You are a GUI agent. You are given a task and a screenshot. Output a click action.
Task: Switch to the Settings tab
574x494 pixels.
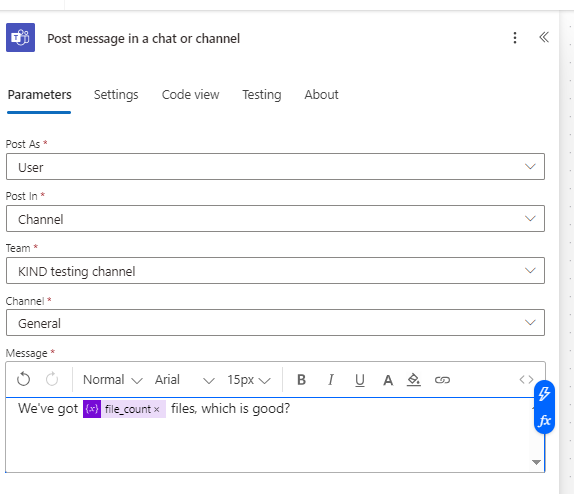[x=116, y=95]
